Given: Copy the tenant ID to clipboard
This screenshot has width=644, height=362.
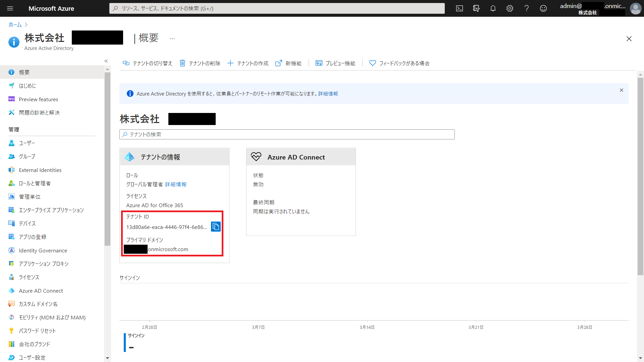Looking at the screenshot, I should pyautogui.click(x=216, y=227).
